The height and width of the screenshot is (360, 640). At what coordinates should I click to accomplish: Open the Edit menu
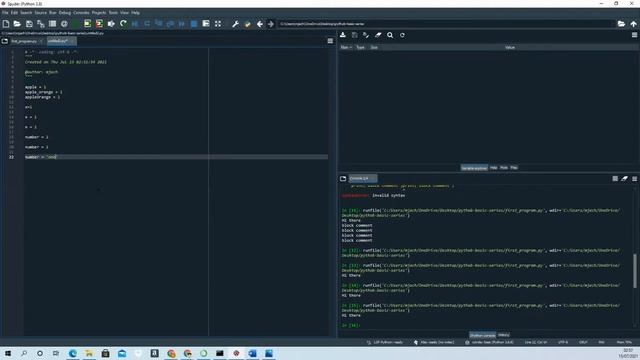[14, 13]
